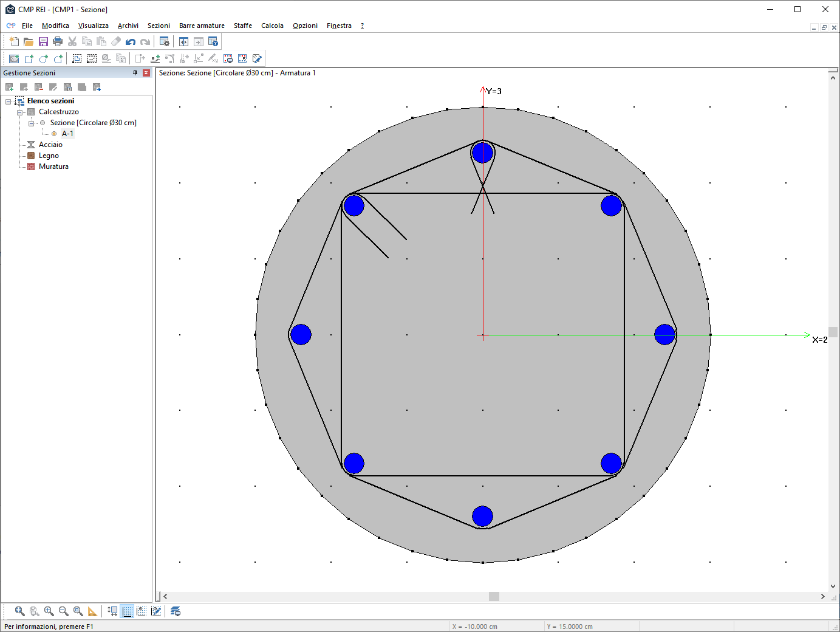Open the Opzioni menu
Screen dimensions: 840x632
coord(305,26)
